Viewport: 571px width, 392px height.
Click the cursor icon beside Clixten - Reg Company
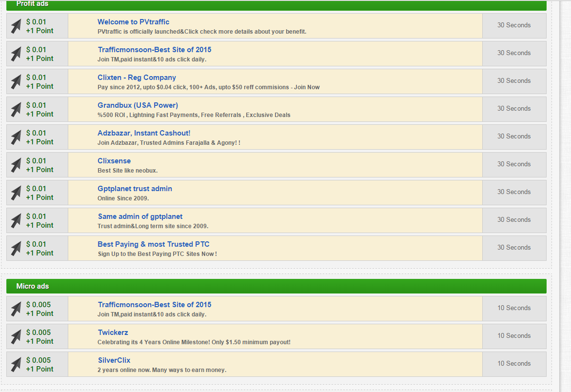[x=16, y=82]
